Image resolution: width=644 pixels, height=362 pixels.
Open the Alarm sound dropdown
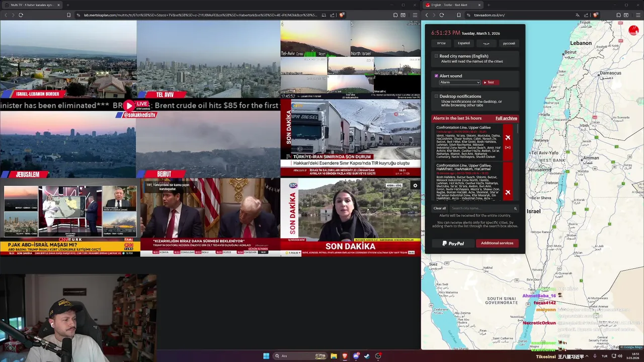tap(460, 82)
